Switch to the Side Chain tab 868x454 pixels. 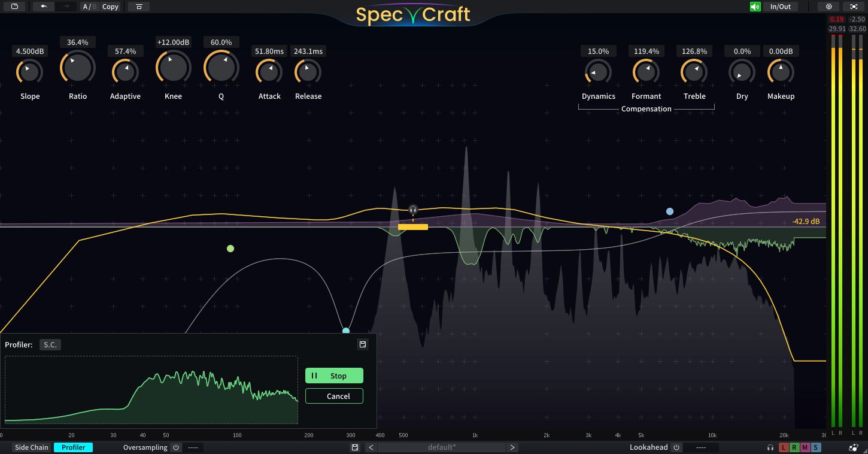31,447
